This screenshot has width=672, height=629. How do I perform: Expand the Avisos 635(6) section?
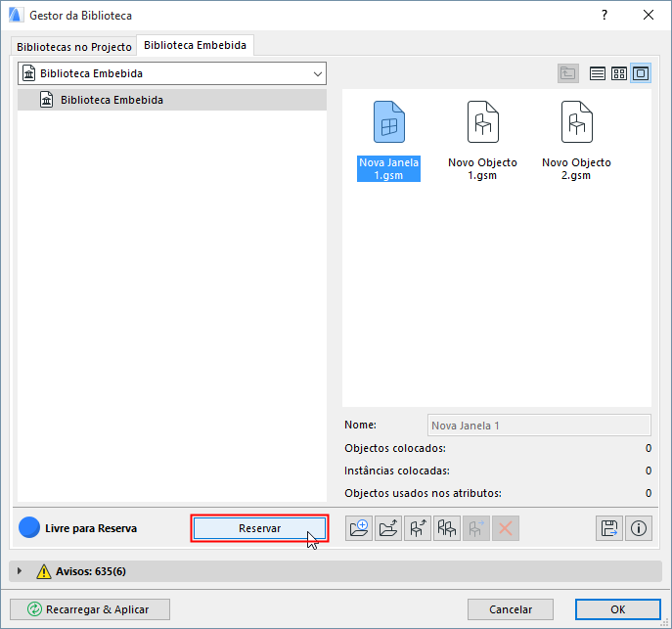[x=20, y=571]
